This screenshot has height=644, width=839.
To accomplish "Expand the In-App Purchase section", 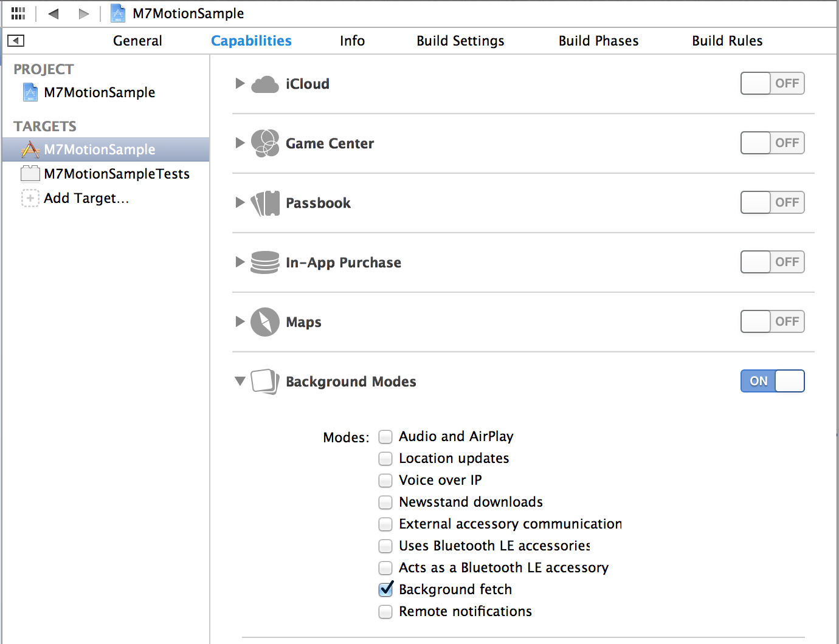I will (x=240, y=262).
